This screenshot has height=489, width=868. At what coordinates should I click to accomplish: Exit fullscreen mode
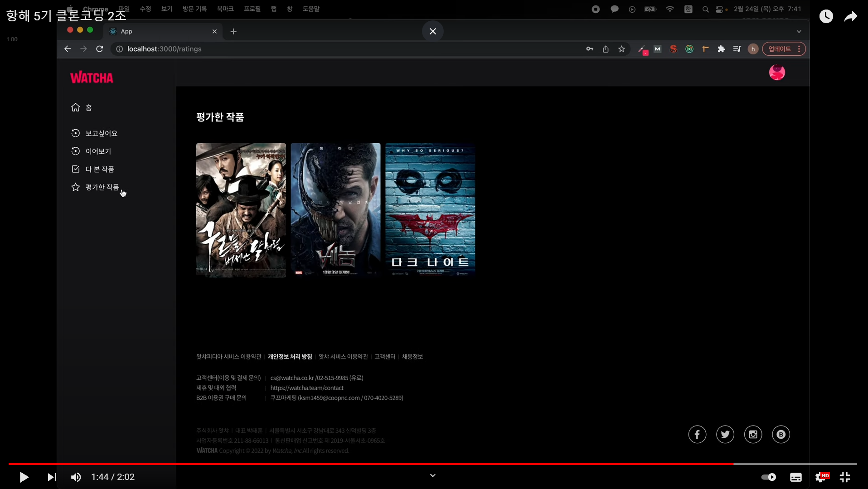845,477
